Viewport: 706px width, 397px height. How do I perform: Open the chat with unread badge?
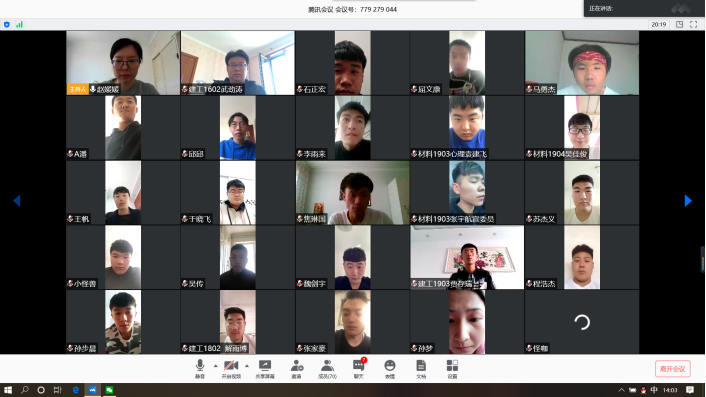coord(359,369)
